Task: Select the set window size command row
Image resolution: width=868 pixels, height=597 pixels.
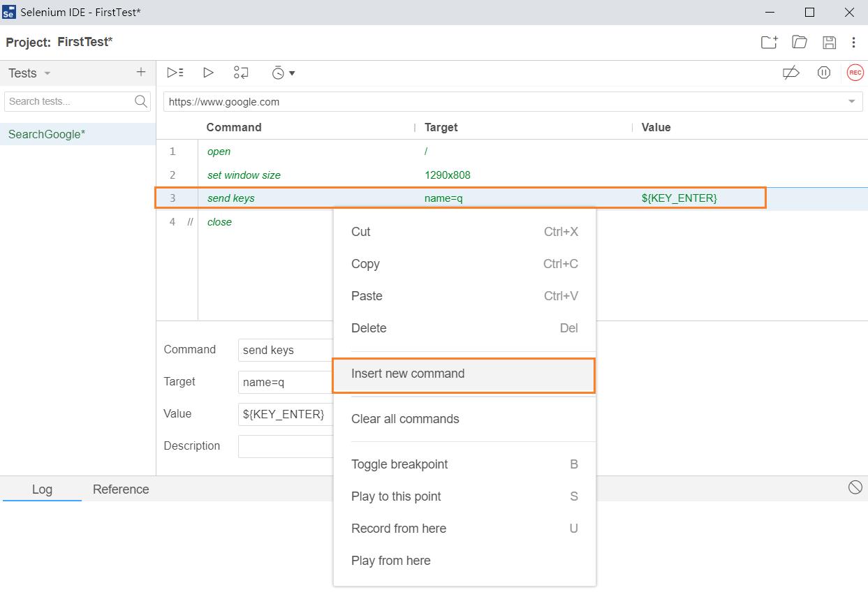Action: tap(512, 175)
